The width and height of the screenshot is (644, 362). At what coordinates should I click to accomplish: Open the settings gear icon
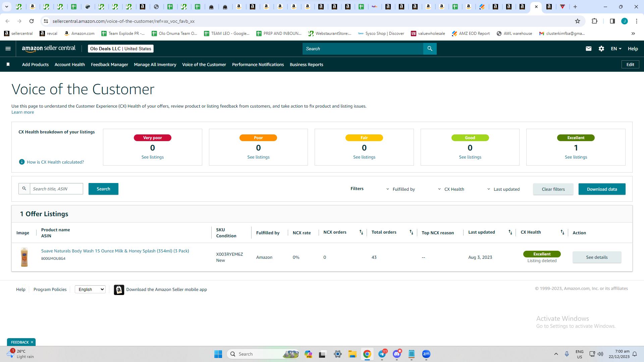[x=601, y=49]
